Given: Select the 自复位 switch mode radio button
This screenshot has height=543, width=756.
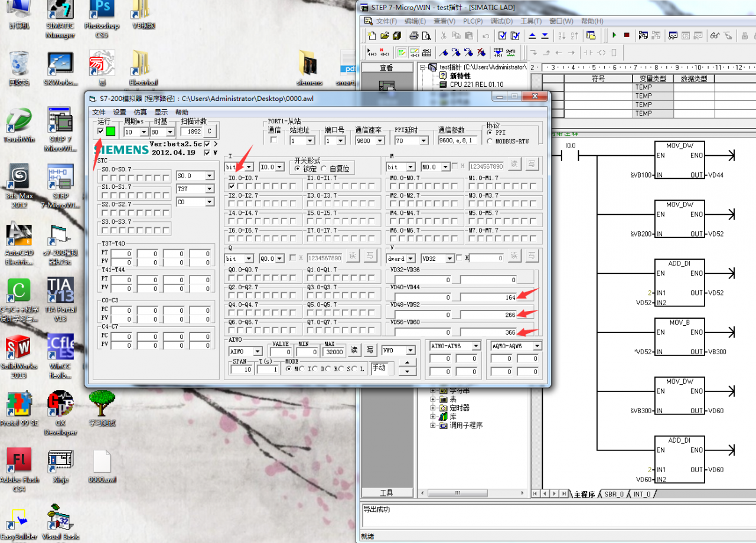Looking at the screenshot, I should click(324, 169).
